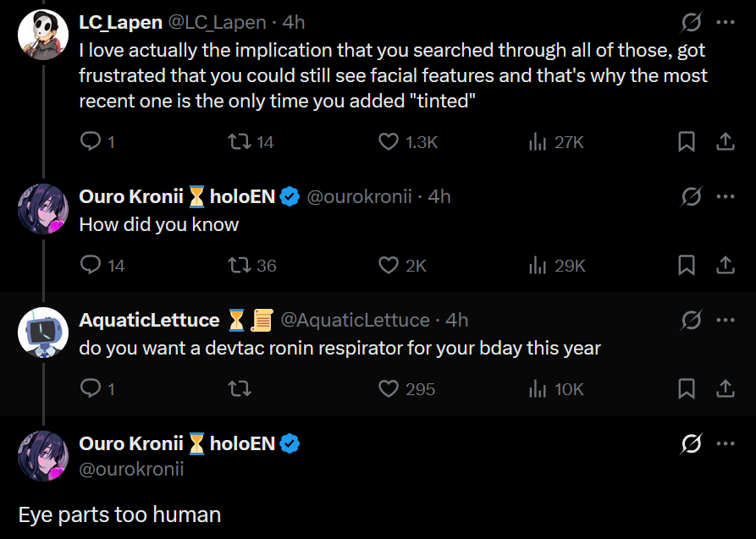This screenshot has width=756, height=539.
Task: Open @LC_Lapen profile handle link
Action: 218,23
